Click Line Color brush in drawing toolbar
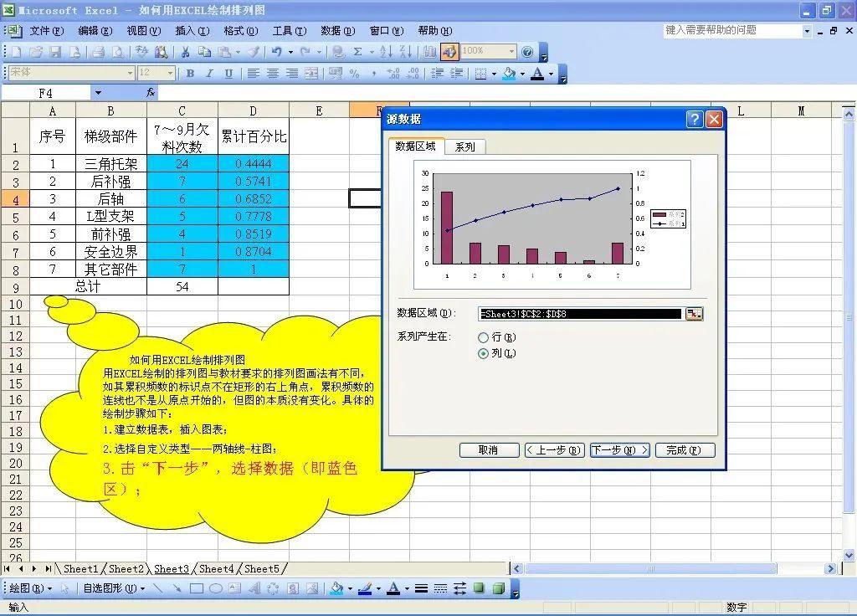Screen dimensions: 857x616 coord(365,588)
